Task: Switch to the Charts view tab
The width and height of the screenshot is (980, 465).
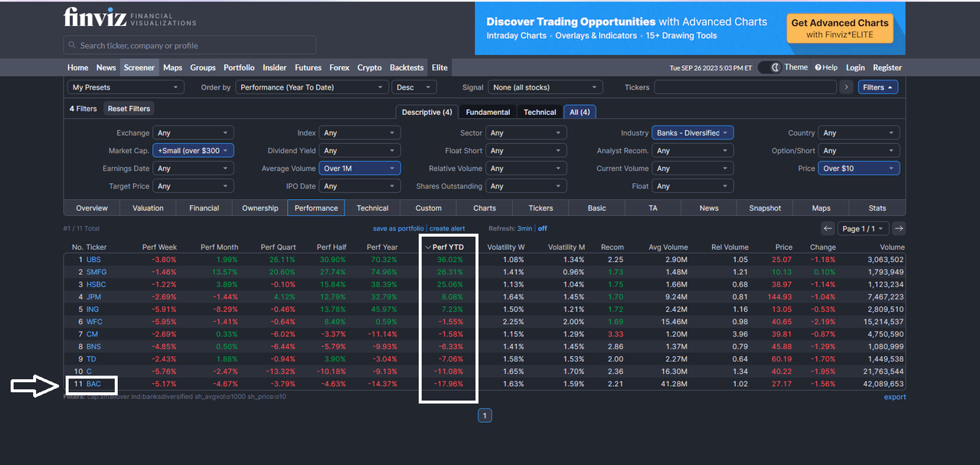Action: pos(485,208)
